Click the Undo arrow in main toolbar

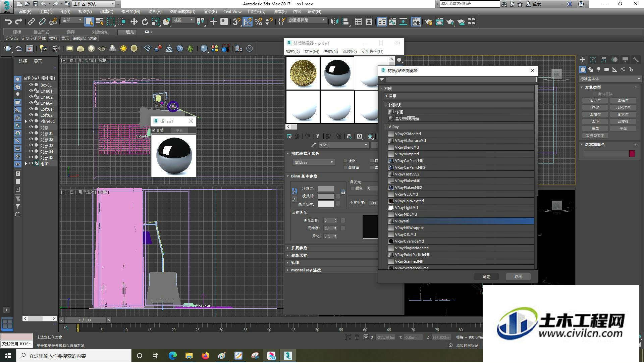[8, 22]
